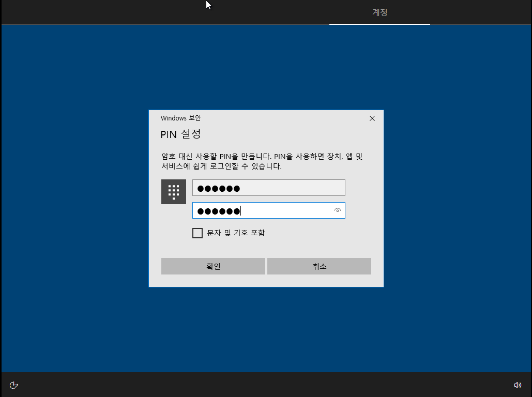Click the Windows 보안 title text
This screenshot has height=397, width=532.
point(180,118)
